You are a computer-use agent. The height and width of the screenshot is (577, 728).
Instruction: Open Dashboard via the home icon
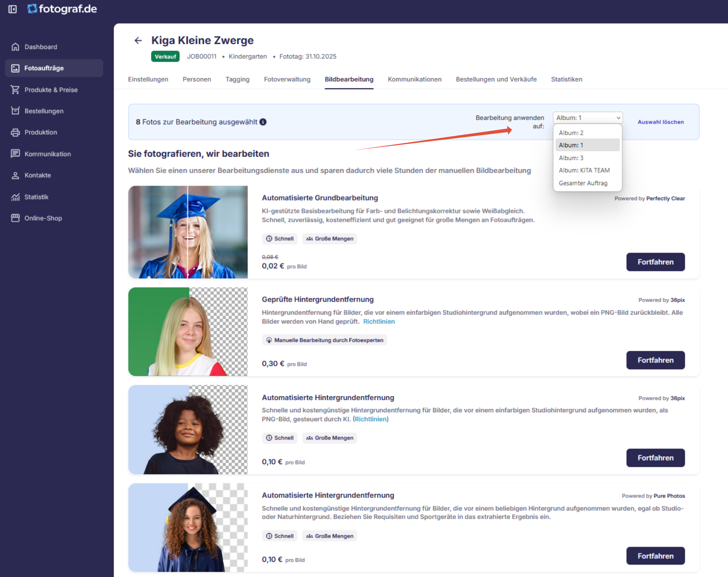pos(15,47)
